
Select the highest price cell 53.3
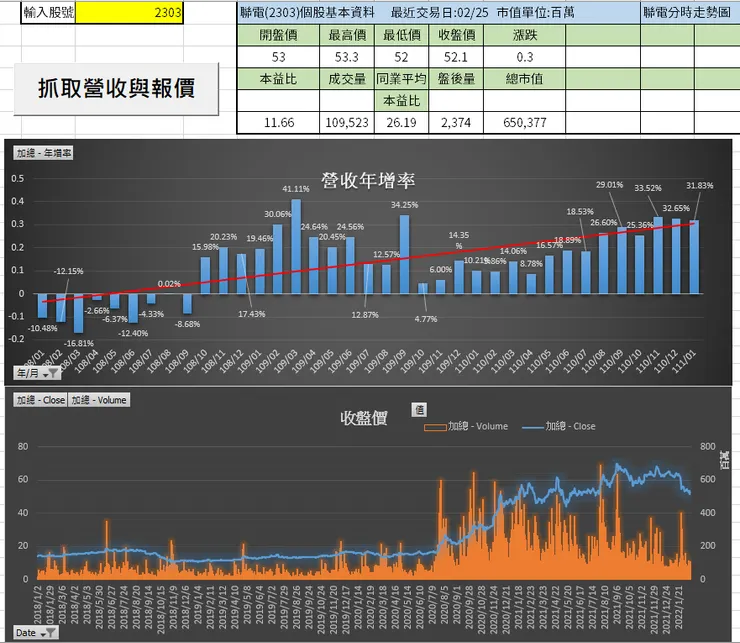tap(347, 57)
